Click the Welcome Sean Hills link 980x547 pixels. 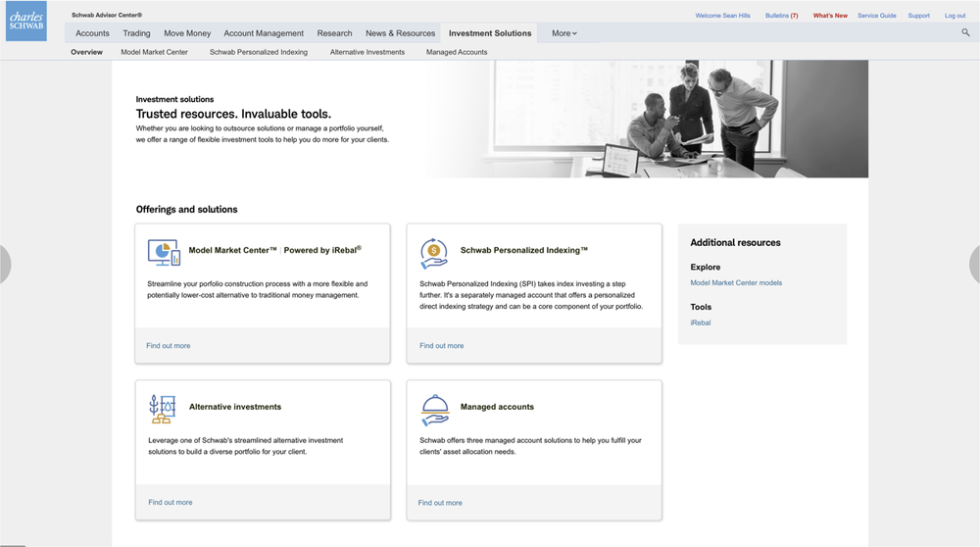[x=722, y=16]
